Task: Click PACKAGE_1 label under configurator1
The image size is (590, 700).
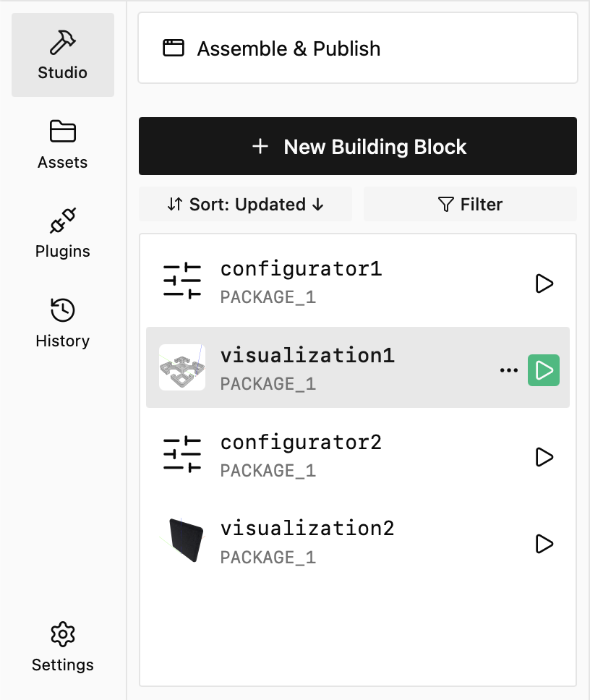Action: coord(268,297)
